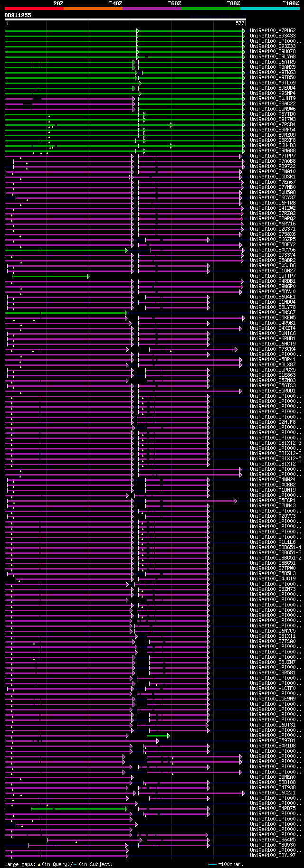Select label UniRef100_B9I7W3
The width and height of the screenshot is (304, 868).
click(273, 120)
